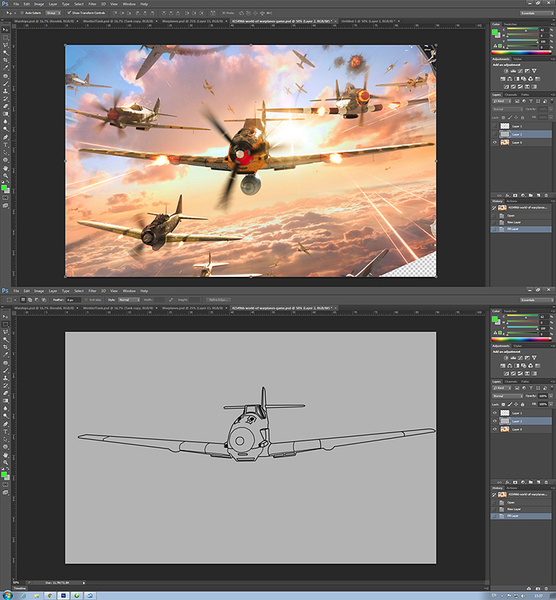The height and width of the screenshot is (600, 556).
Task: Click the green foreground color swatch in the lower toolbar
Action: 4,474
